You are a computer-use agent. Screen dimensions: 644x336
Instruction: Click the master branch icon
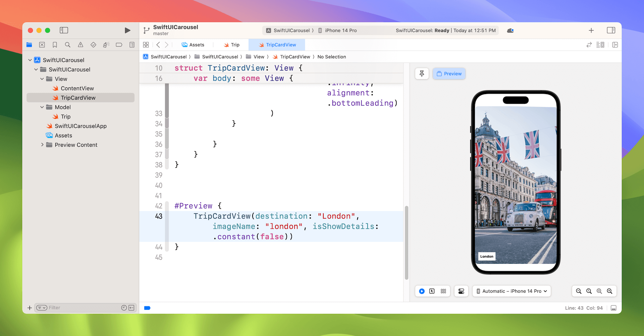tap(146, 30)
